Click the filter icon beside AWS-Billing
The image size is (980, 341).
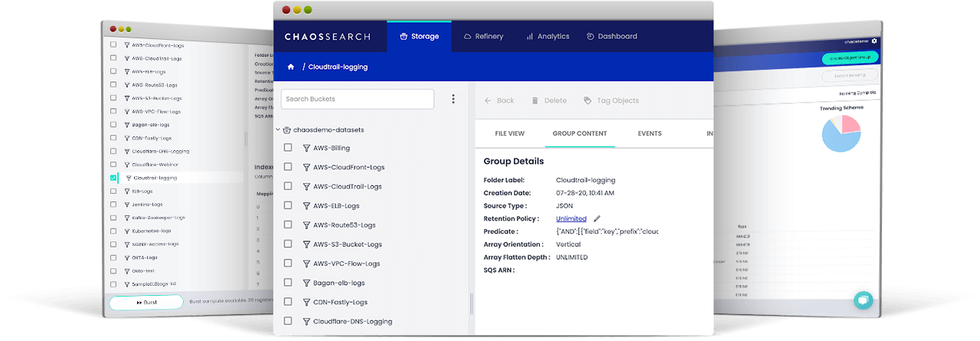click(307, 148)
